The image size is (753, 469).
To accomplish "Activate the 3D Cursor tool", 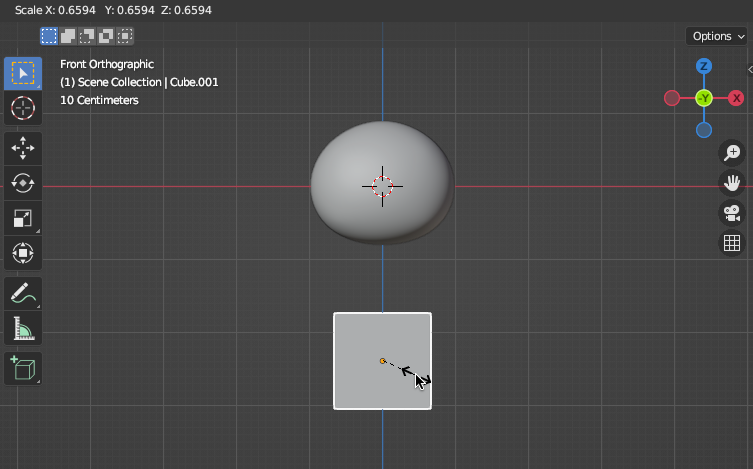I will click(23, 108).
